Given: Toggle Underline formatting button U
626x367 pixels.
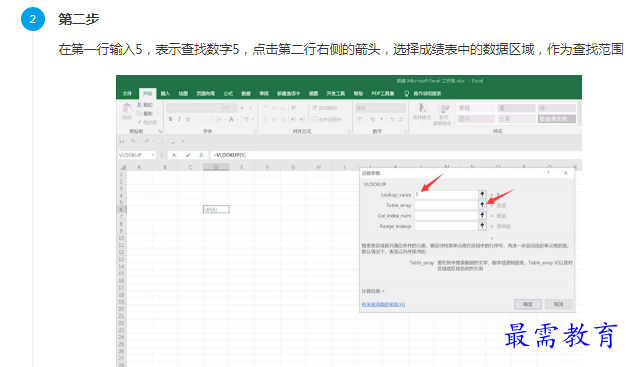Looking at the screenshot, I should click(x=188, y=119).
